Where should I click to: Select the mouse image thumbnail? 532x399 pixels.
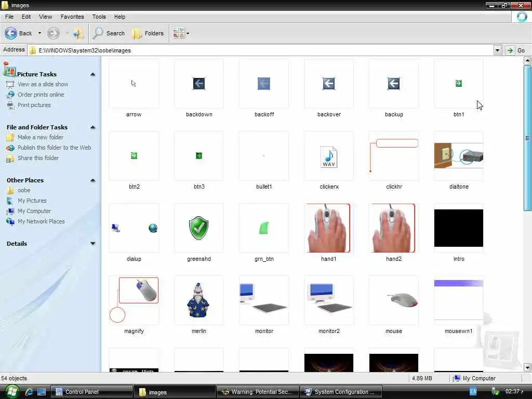pyautogui.click(x=394, y=300)
